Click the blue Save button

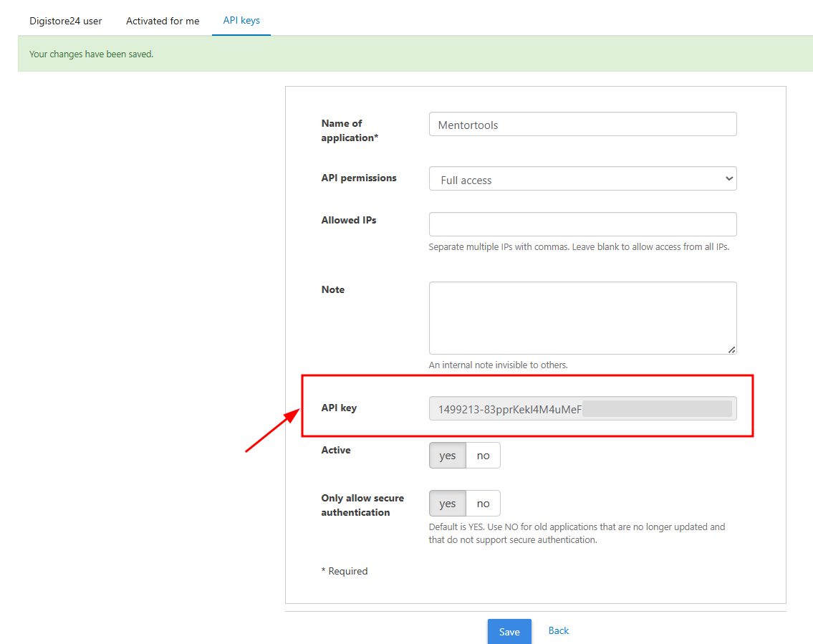click(509, 632)
